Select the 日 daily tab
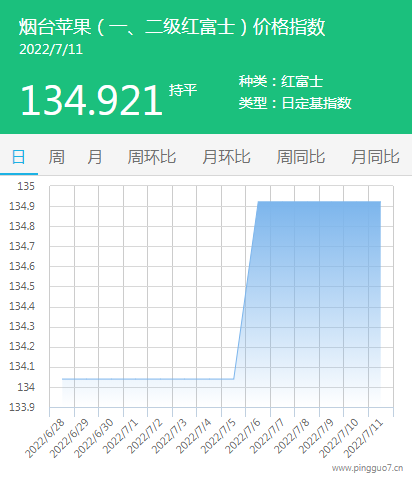 point(19,157)
